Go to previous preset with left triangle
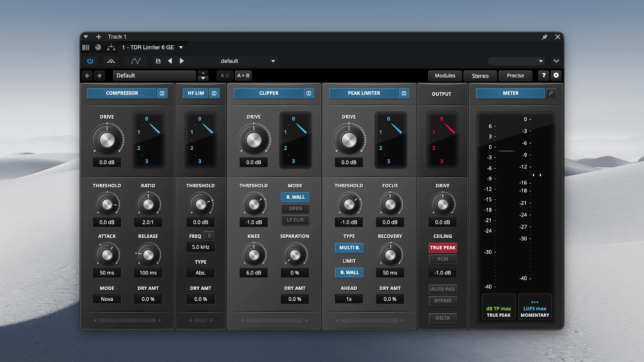Image resolution: width=644 pixels, height=362 pixels. pos(170,61)
